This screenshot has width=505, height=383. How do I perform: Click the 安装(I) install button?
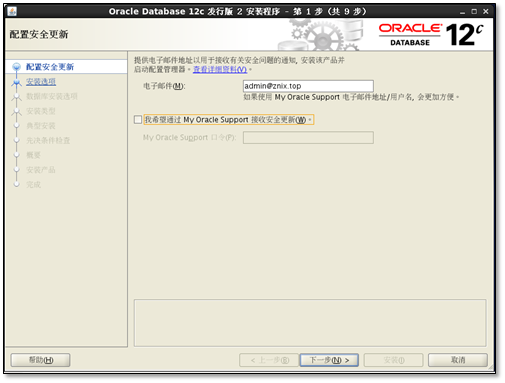coord(393,360)
